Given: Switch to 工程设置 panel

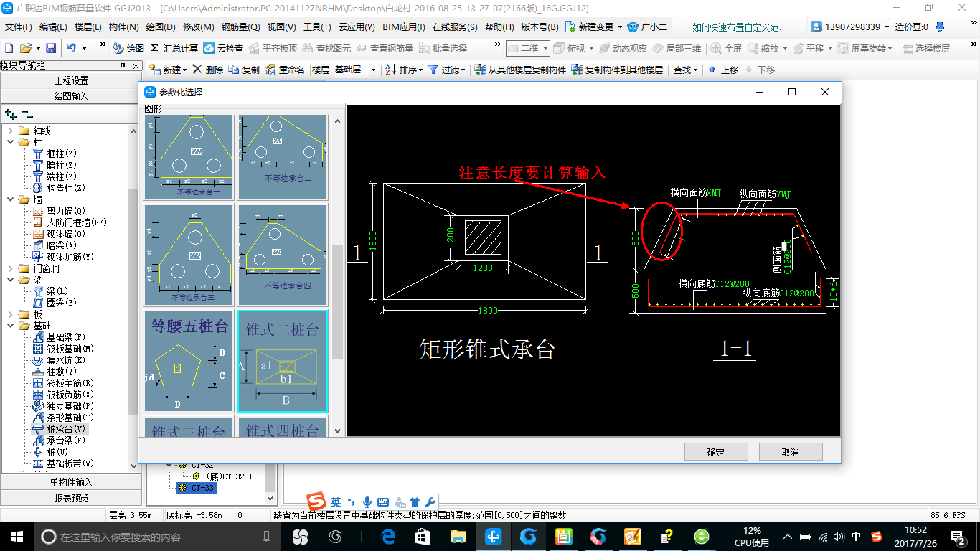Looking at the screenshot, I should tap(72, 80).
